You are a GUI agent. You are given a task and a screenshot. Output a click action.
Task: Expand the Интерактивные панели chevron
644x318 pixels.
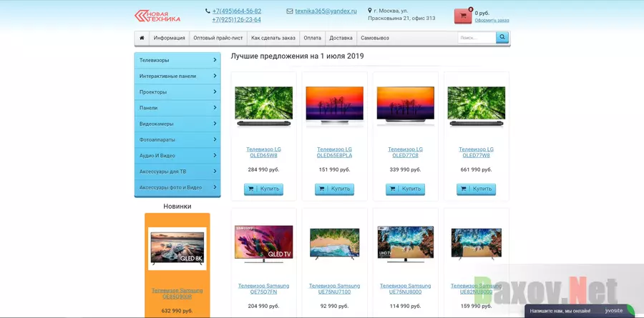tap(215, 76)
